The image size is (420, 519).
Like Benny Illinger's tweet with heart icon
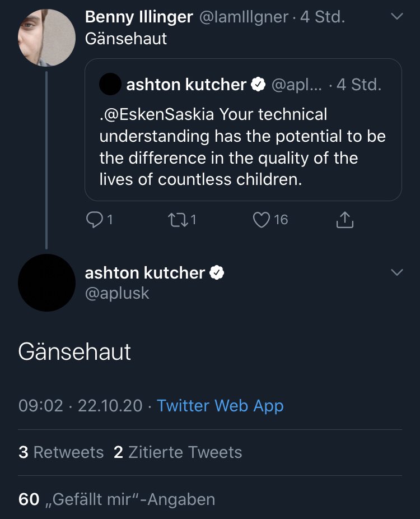[x=262, y=220]
